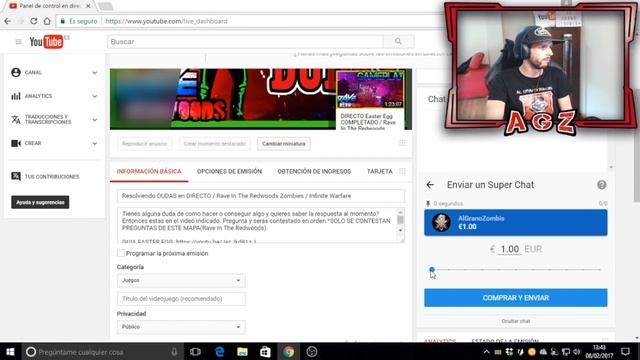The width and height of the screenshot is (640, 360).
Task: Click the Super Chat amount slider handle
Action: click(432, 269)
